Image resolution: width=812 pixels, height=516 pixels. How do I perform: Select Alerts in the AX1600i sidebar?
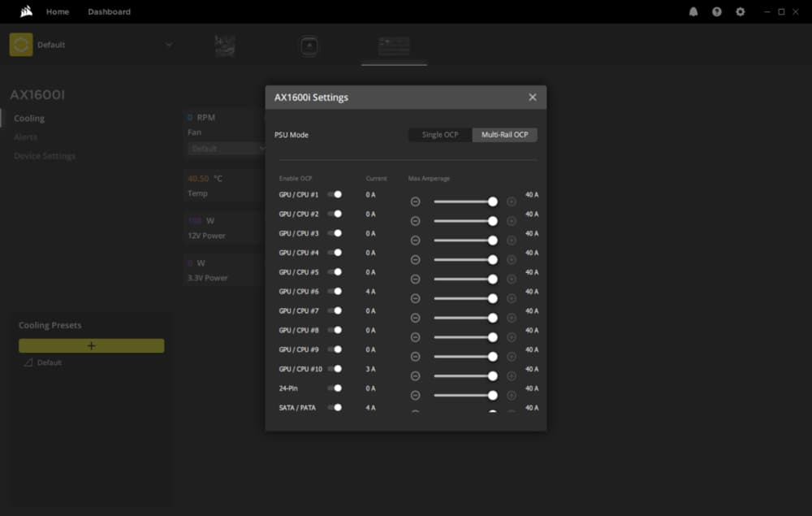click(25, 137)
